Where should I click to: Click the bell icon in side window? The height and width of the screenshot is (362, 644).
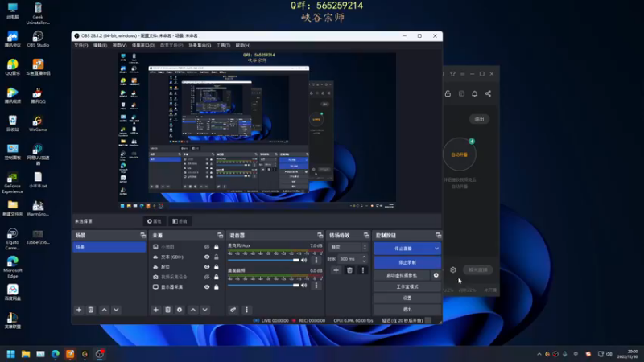(474, 93)
